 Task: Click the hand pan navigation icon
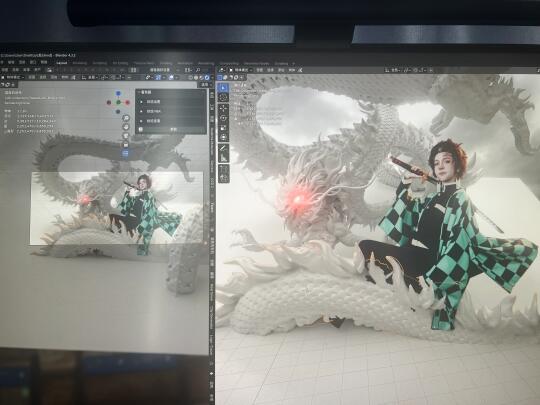click(126, 127)
